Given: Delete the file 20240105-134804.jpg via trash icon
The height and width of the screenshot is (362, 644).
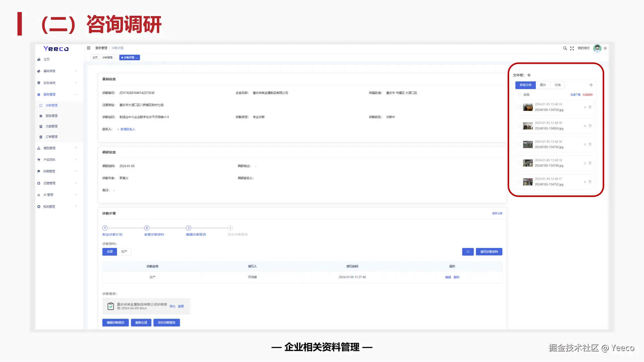Looking at the screenshot, I should [x=590, y=126].
